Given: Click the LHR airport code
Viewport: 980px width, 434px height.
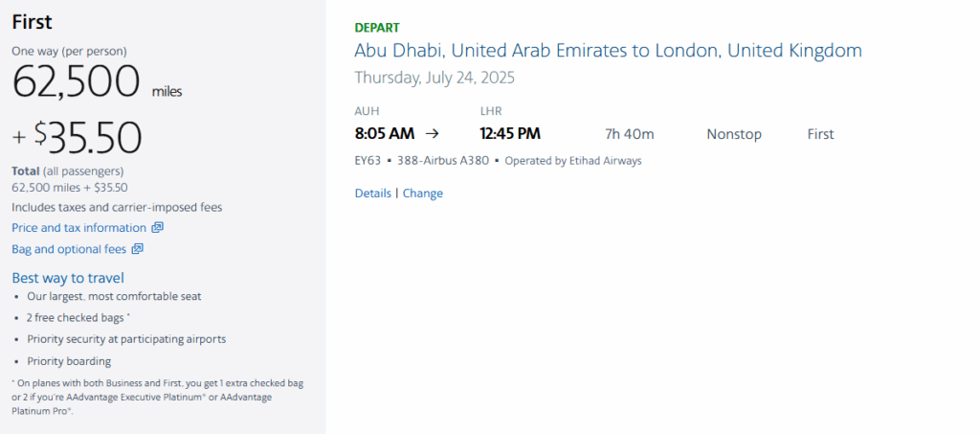Looking at the screenshot, I should [491, 111].
